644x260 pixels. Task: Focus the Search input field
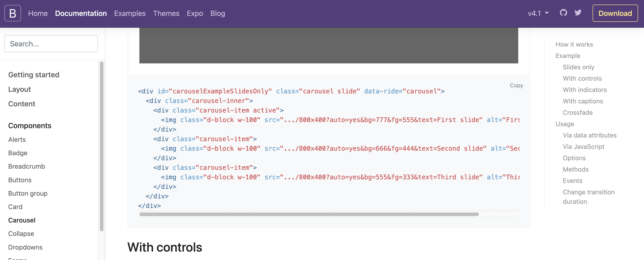(51, 44)
